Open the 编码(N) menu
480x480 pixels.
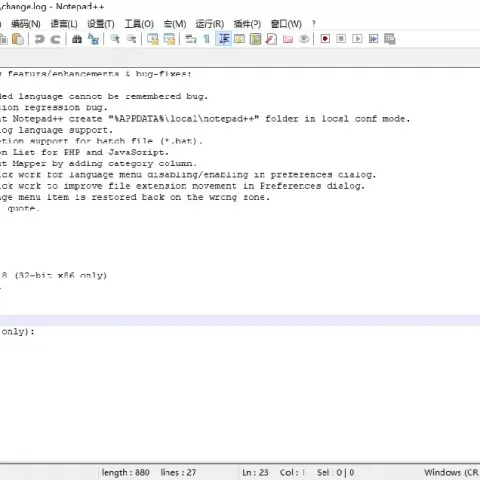point(26,24)
